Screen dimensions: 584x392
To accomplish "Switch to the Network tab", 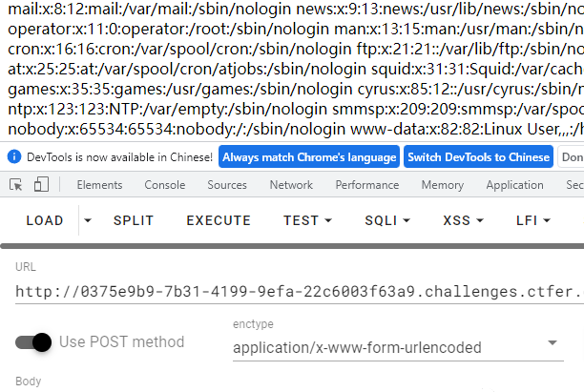I will pyautogui.click(x=291, y=185).
